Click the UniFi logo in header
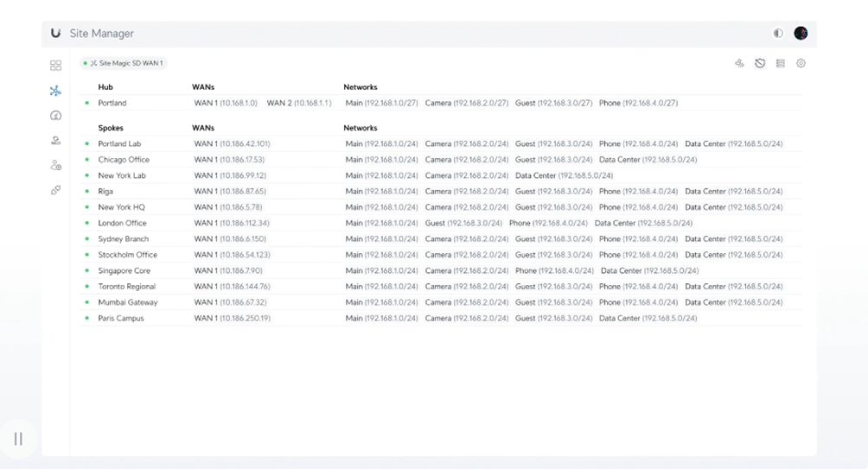This screenshot has width=868, height=469. [56, 34]
